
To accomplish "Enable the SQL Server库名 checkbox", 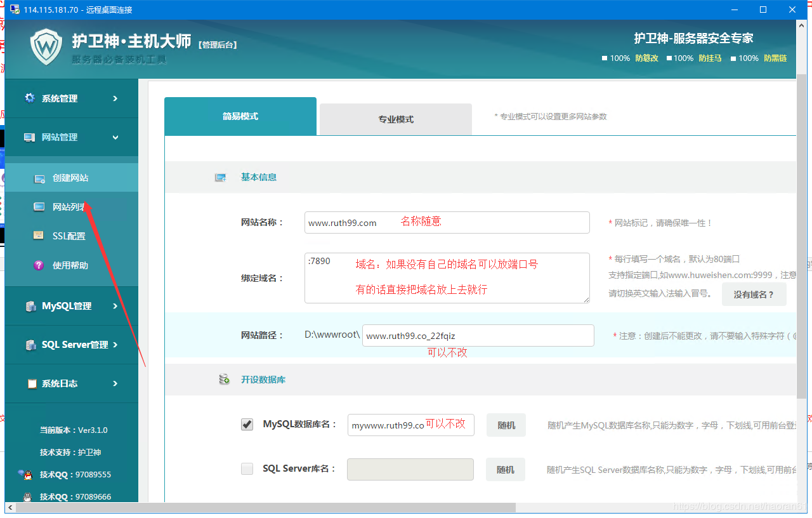I will pos(247,469).
